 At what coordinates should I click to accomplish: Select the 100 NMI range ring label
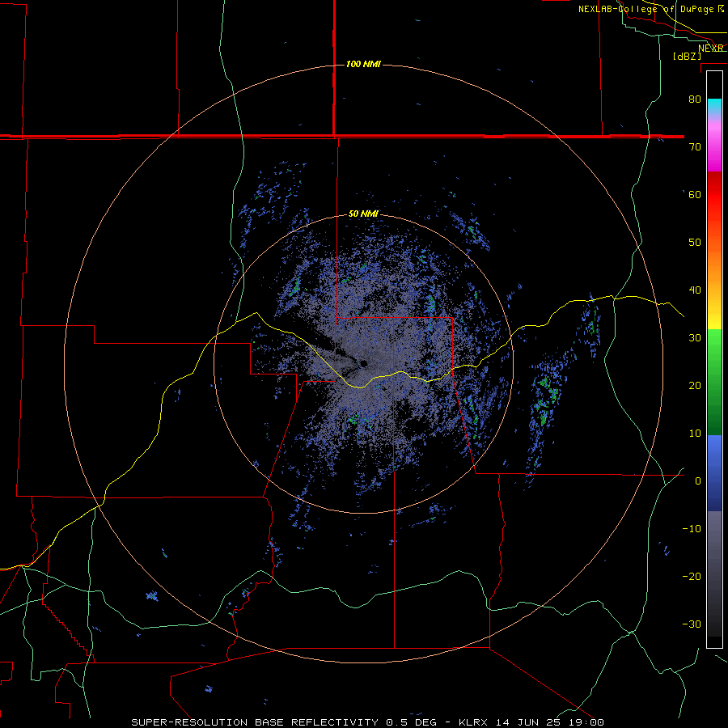point(363,64)
